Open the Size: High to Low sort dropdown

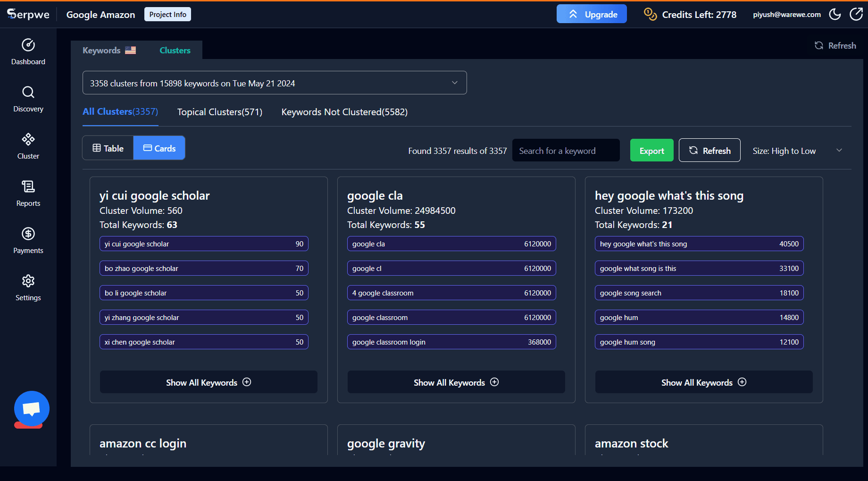[x=796, y=150]
